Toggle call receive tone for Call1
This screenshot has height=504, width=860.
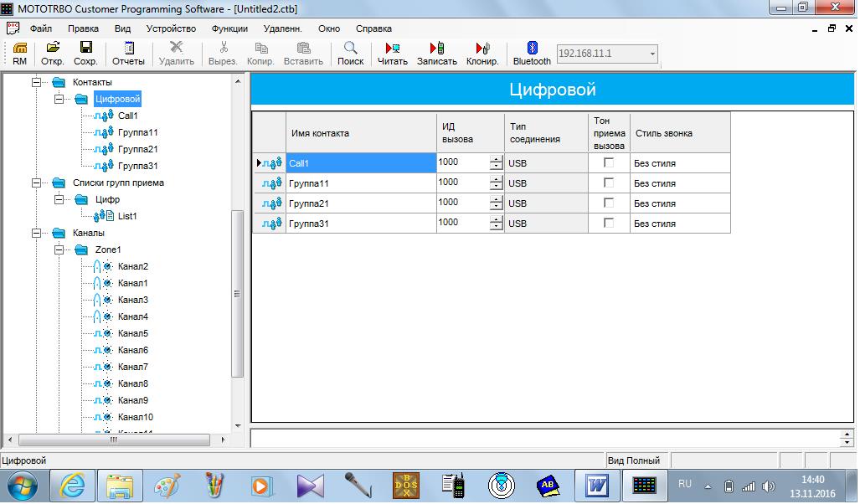[x=608, y=162]
